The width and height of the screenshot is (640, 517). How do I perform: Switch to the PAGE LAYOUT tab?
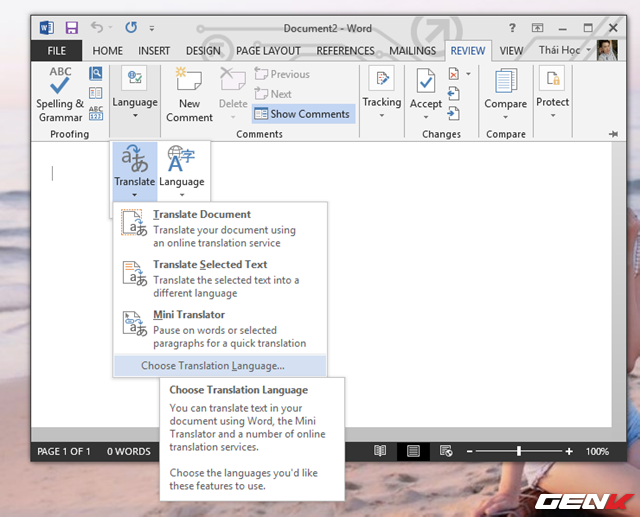point(268,51)
